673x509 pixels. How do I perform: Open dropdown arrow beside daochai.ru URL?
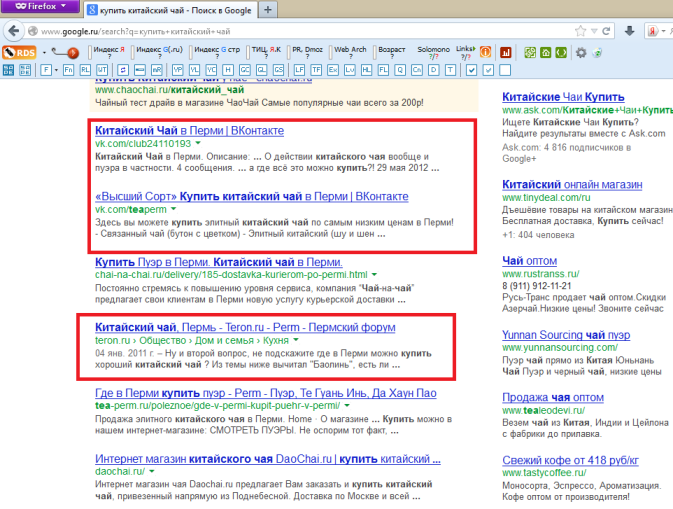152,471
